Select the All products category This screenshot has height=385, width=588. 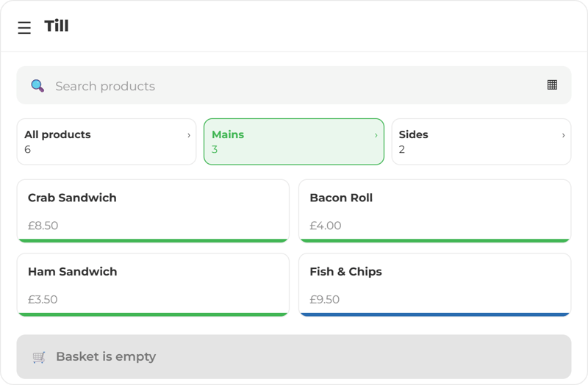pyautogui.click(x=107, y=142)
